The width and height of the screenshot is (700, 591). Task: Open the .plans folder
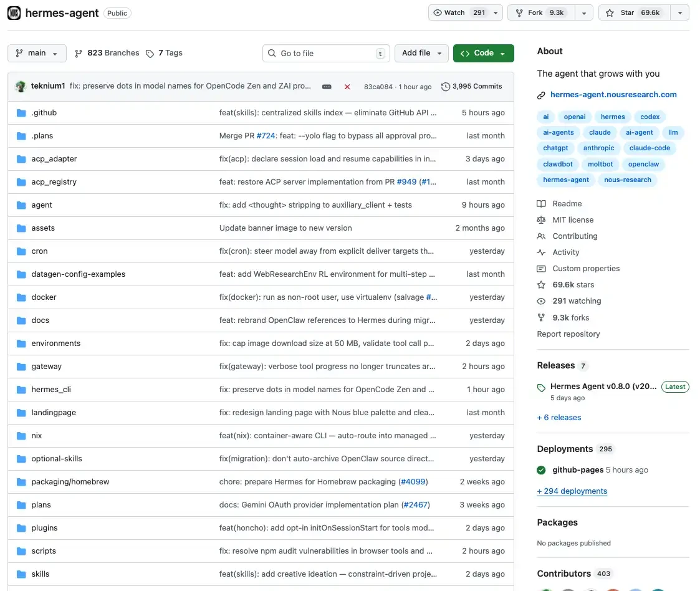pos(42,136)
